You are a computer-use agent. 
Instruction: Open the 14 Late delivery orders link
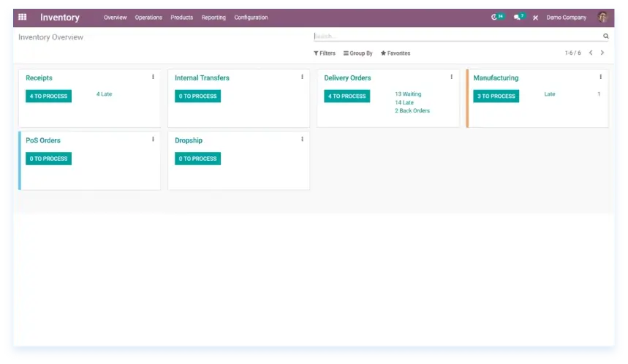[x=404, y=102]
